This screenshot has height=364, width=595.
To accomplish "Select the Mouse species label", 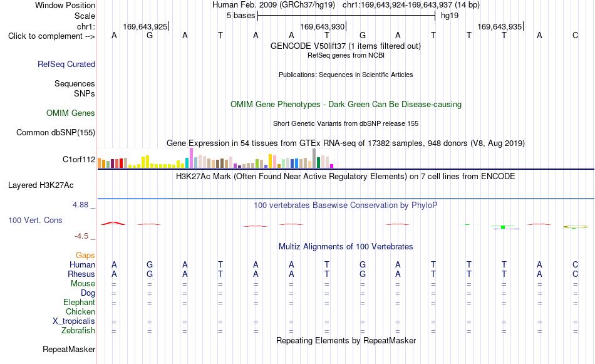I will [83, 284].
